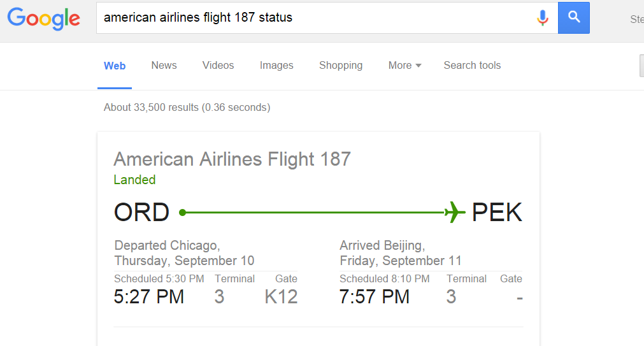The width and height of the screenshot is (644, 346).
Task: Click the green airplane icon
Action: coord(455,212)
